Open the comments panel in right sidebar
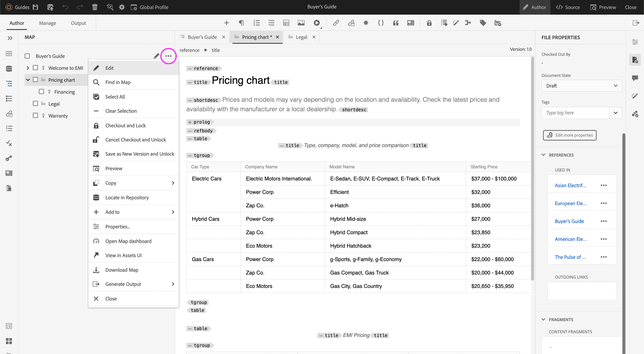Viewport: 644px width, 354px height. (635, 78)
